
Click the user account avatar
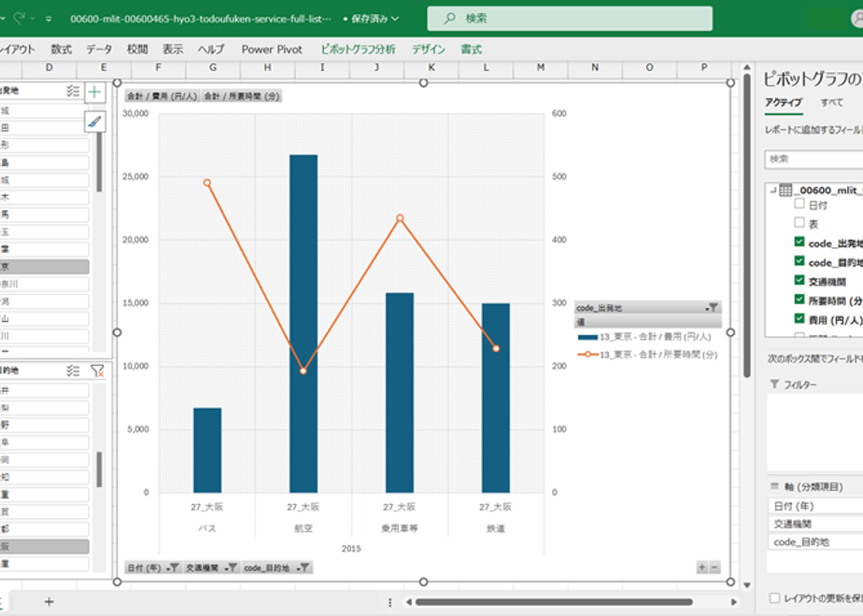point(856,18)
